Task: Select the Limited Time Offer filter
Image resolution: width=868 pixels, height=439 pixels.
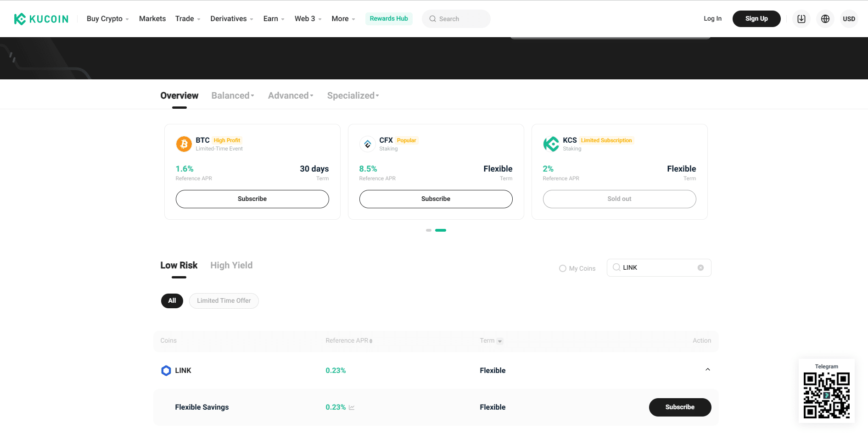Action: point(224,301)
